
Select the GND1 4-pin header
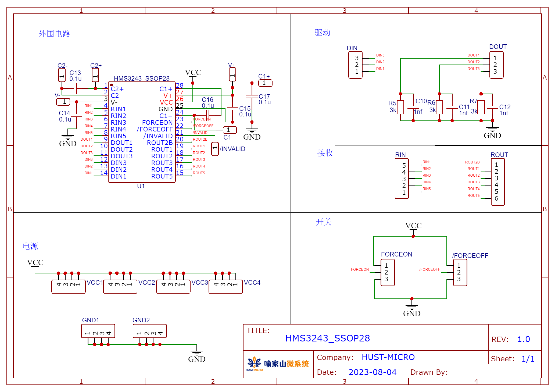click(98, 331)
